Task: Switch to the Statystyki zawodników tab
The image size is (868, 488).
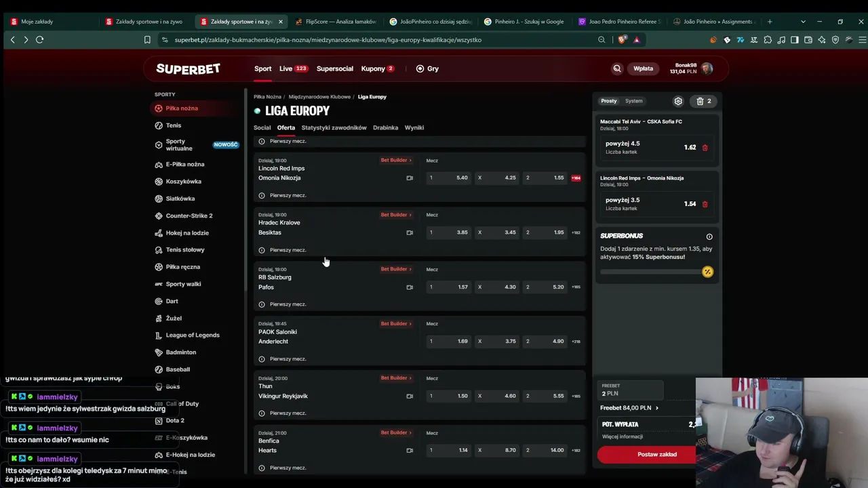Action: coord(334,127)
